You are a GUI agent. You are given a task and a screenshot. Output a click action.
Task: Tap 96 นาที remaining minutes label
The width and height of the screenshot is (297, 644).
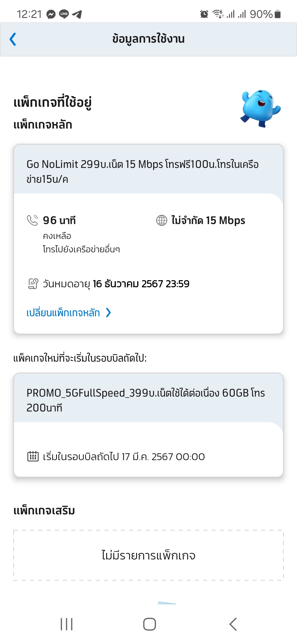point(59,220)
